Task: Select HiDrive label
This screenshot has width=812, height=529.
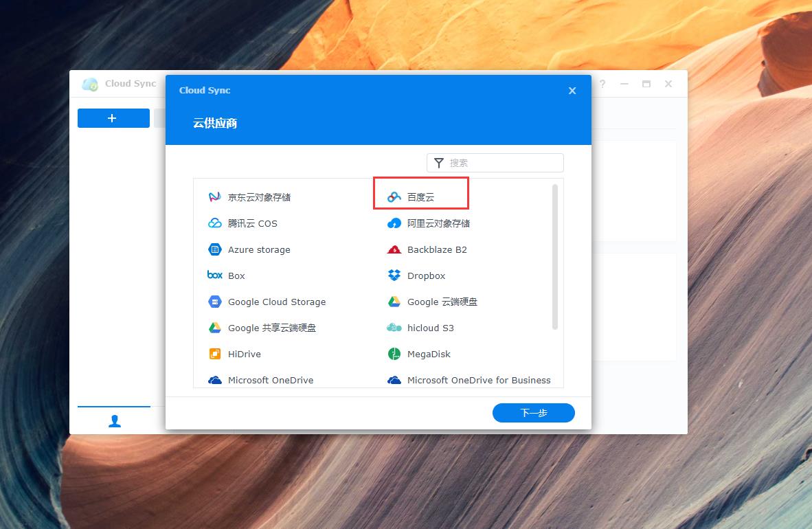Action: click(x=245, y=354)
